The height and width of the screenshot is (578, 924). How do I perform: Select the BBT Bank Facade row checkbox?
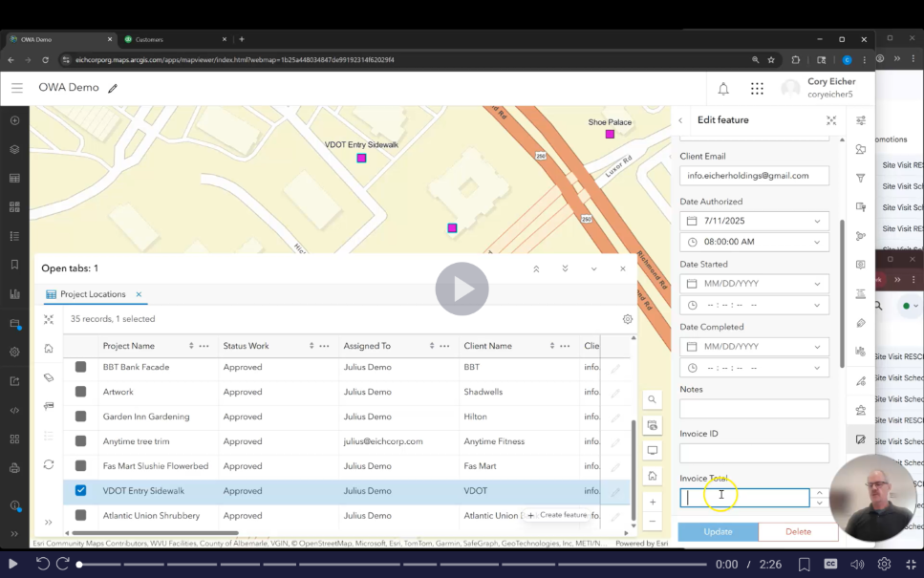pos(81,367)
